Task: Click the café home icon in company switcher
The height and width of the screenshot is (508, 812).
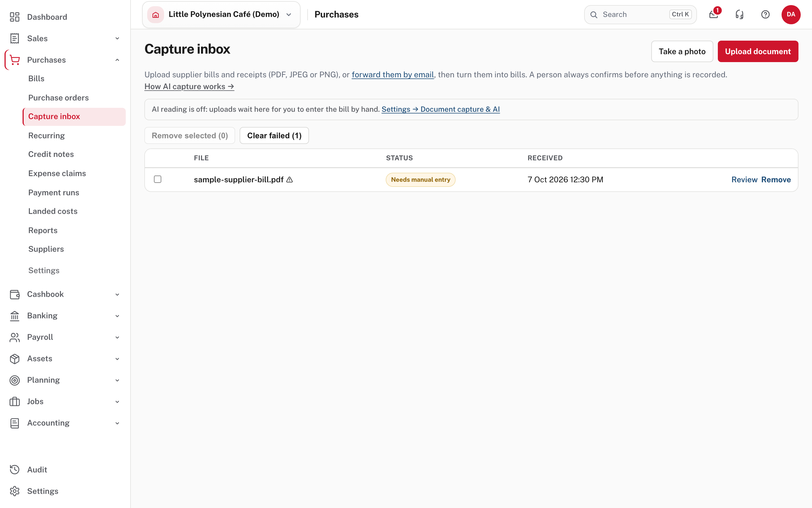Action: [155, 14]
